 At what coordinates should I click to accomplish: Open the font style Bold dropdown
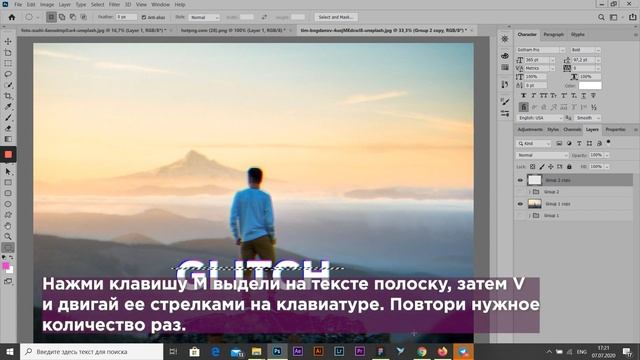[x=585, y=50]
